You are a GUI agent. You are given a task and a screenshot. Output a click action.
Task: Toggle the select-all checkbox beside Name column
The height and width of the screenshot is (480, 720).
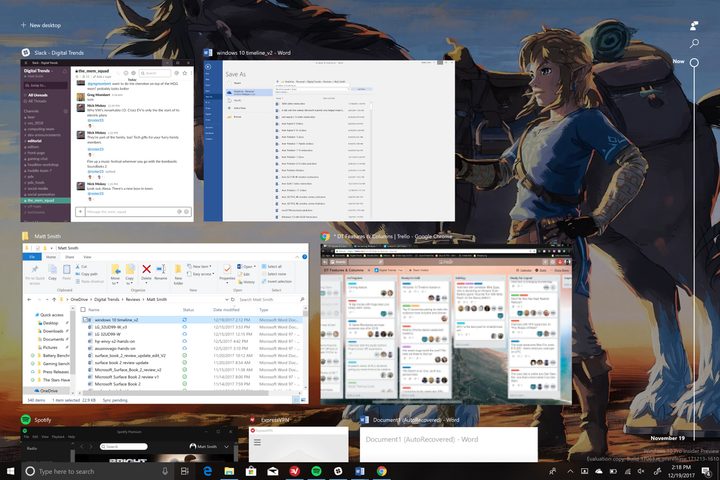click(x=83, y=310)
